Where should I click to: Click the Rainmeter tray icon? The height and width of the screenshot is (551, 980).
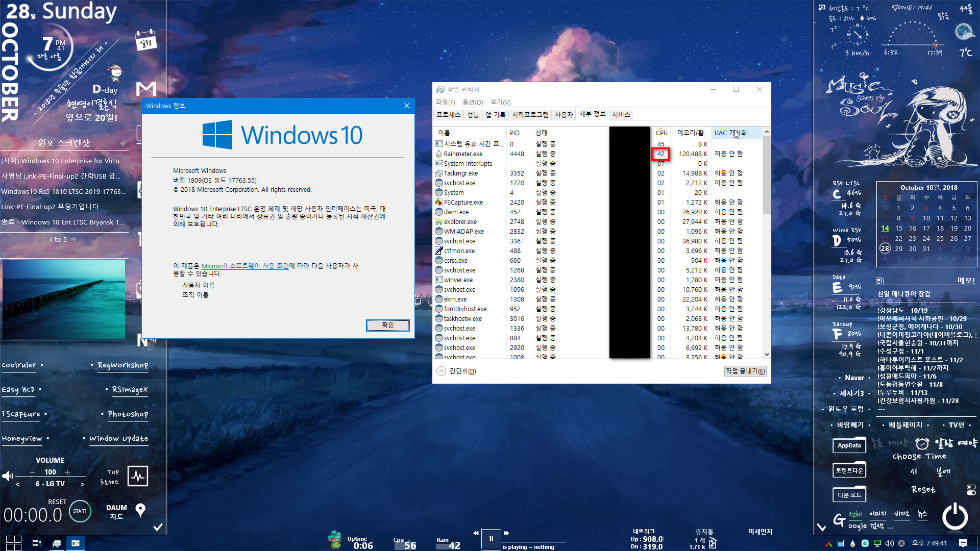click(852, 543)
